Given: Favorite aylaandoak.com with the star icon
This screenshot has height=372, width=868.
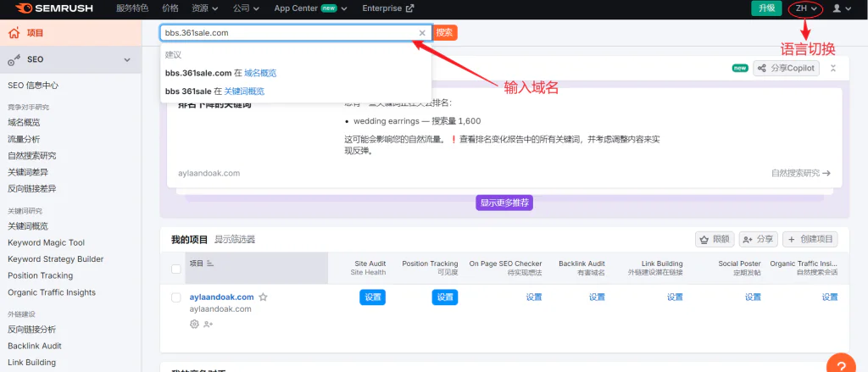Looking at the screenshot, I should pos(264,297).
